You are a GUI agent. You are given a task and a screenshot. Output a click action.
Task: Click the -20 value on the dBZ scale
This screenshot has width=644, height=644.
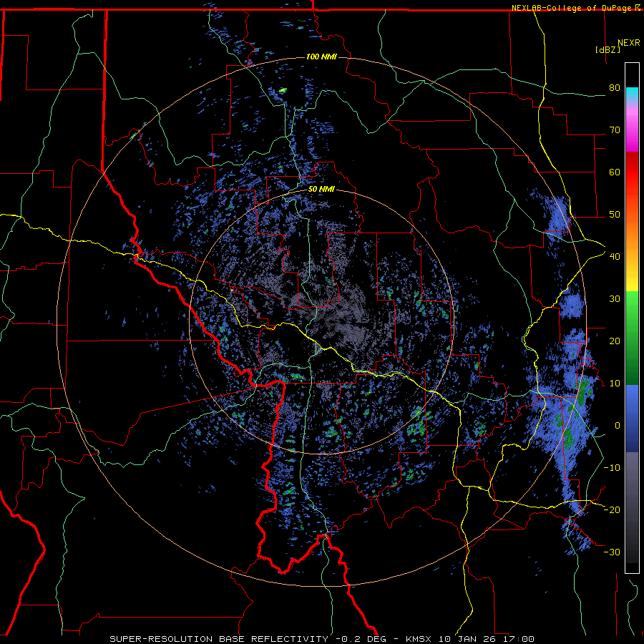[612, 509]
